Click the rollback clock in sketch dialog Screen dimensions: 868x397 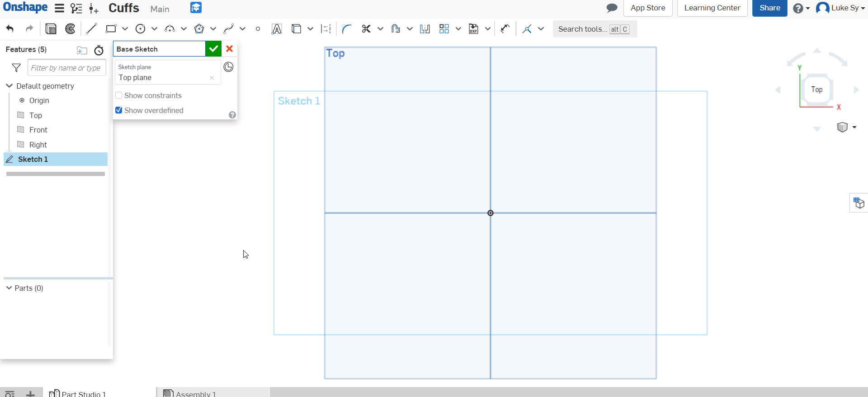point(229,67)
